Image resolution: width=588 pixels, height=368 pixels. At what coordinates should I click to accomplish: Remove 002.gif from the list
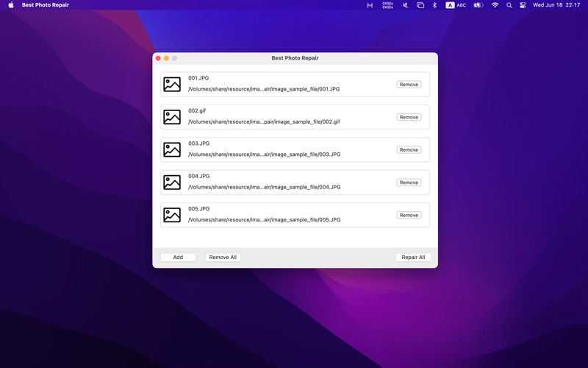pos(409,117)
